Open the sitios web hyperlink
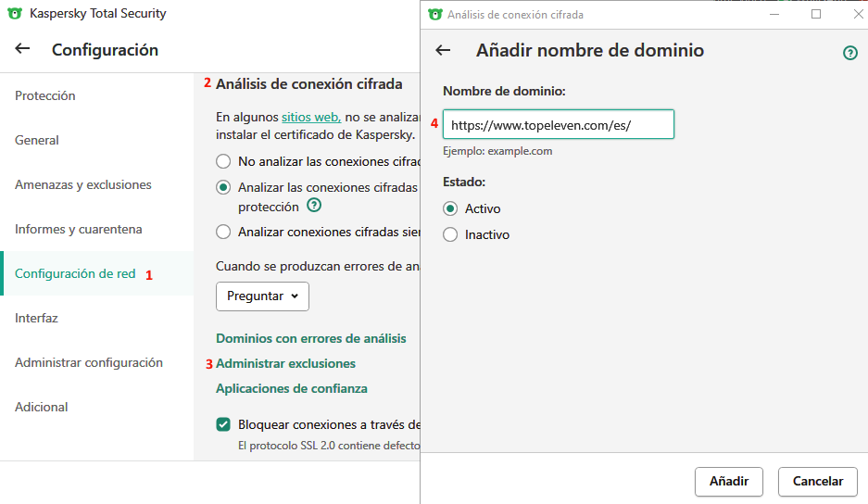The height and width of the screenshot is (504, 868). click(x=311, y=118)
